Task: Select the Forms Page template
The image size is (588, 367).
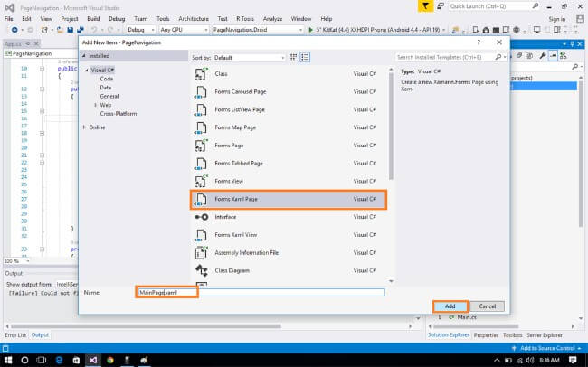Action: 289,146
